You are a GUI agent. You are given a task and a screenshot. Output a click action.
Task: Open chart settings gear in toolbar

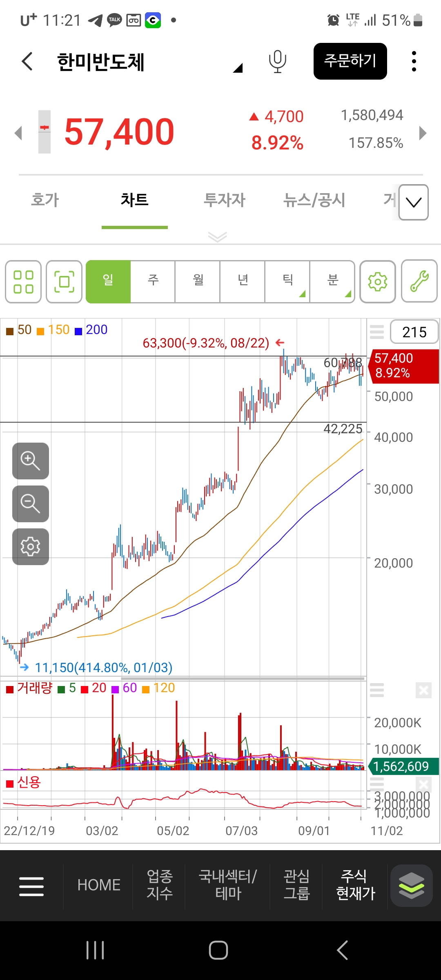coord(378,282)
